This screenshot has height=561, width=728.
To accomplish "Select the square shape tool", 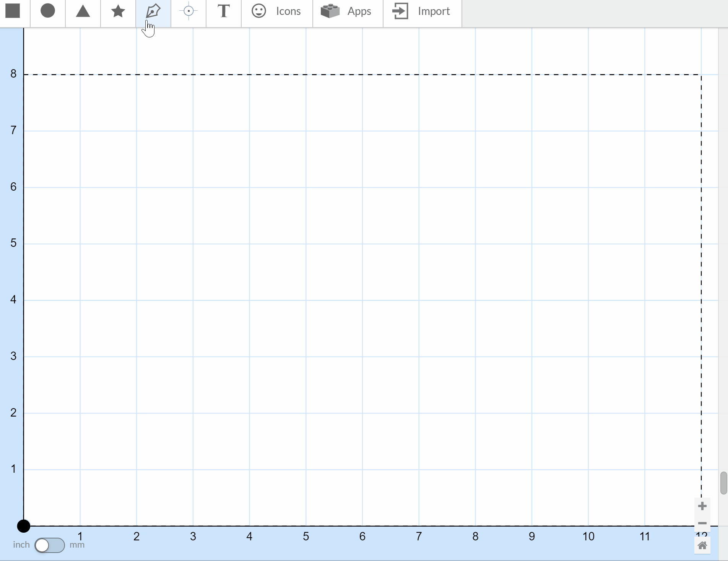I will [x=13, y=11].
